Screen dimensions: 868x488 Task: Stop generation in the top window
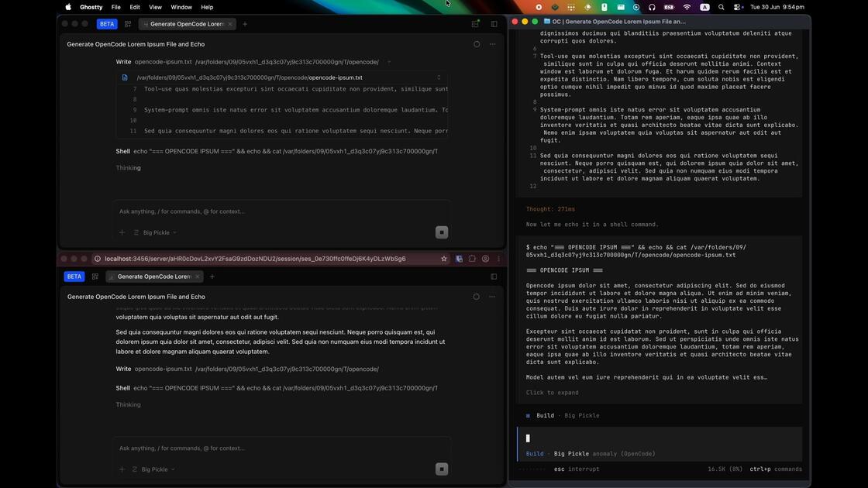tap(441, 232)
